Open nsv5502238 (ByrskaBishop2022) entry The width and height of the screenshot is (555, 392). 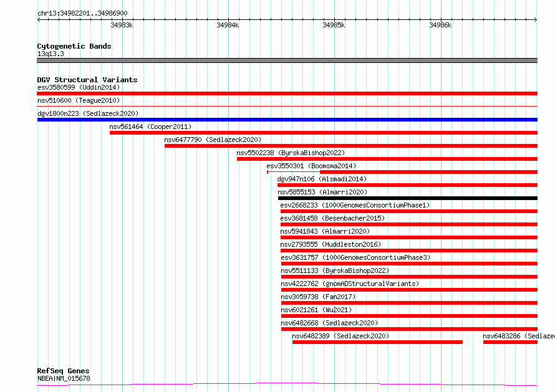tap(291, 153)
